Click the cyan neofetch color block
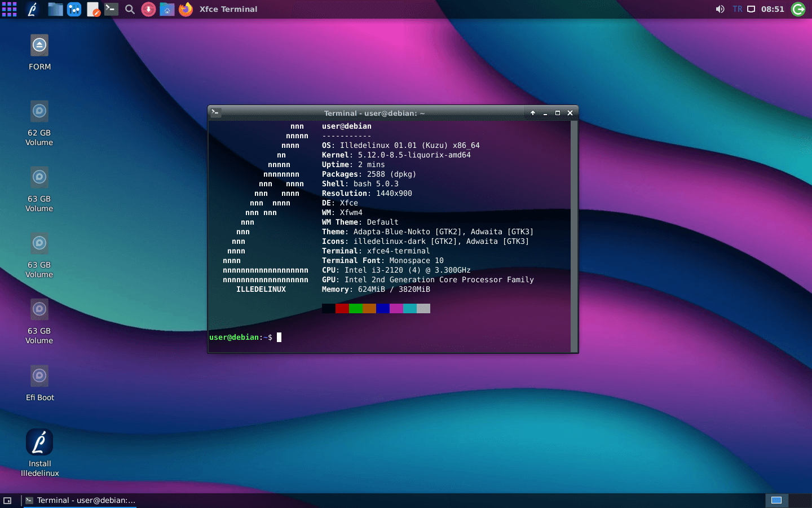The height and width of the screenshot is (508, 812). click(x=410, y=308)
